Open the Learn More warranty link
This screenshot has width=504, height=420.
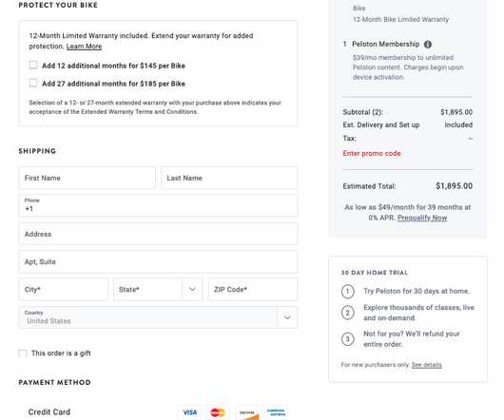coord(84,47)
